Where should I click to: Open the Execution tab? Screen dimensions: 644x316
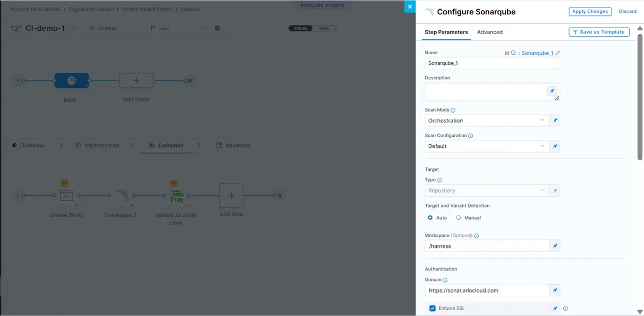point(166,145)
